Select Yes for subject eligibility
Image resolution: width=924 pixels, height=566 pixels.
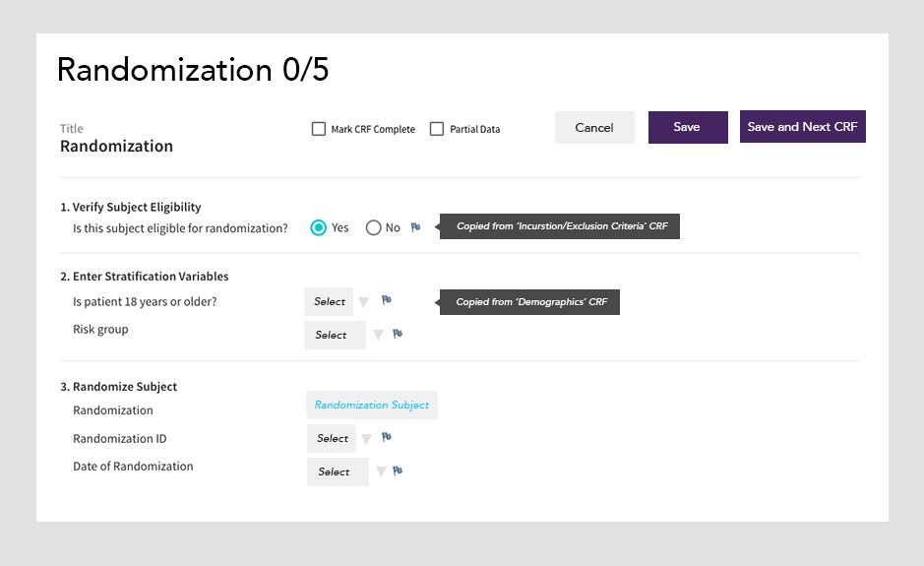tap(318, 227)
